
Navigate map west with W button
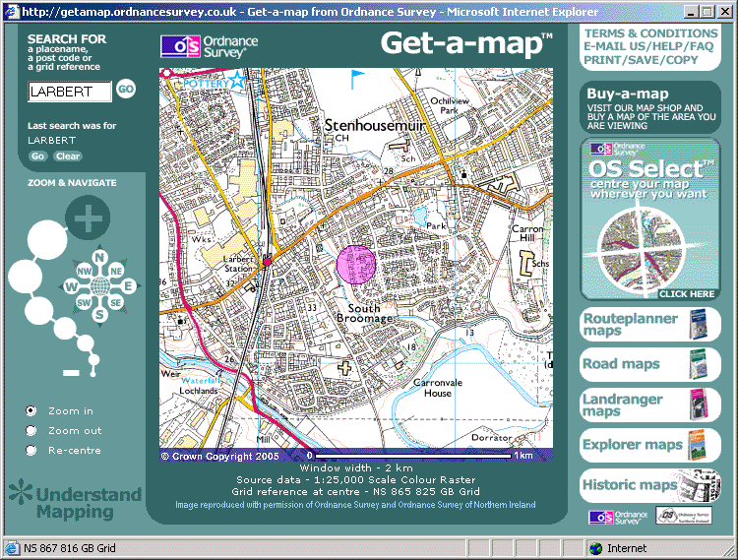point(71,286)
